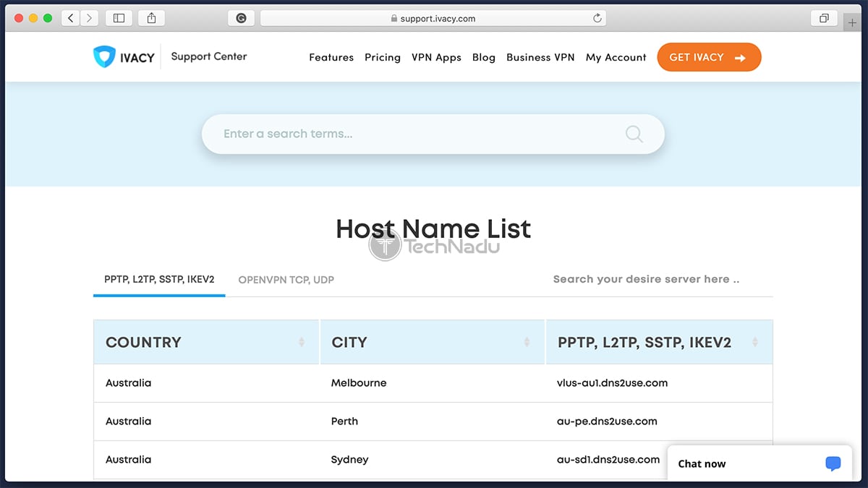
Task: Click the Support Center link
Action: pos(209,56)
